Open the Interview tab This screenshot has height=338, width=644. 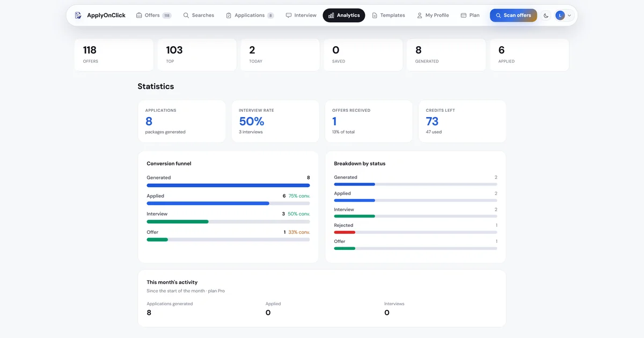coord(301,16)
